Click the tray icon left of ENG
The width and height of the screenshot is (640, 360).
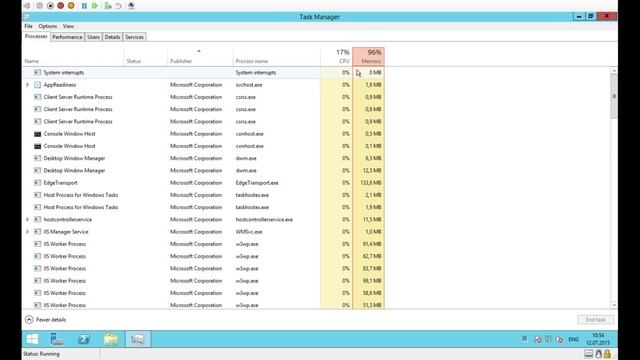point(559,339)
